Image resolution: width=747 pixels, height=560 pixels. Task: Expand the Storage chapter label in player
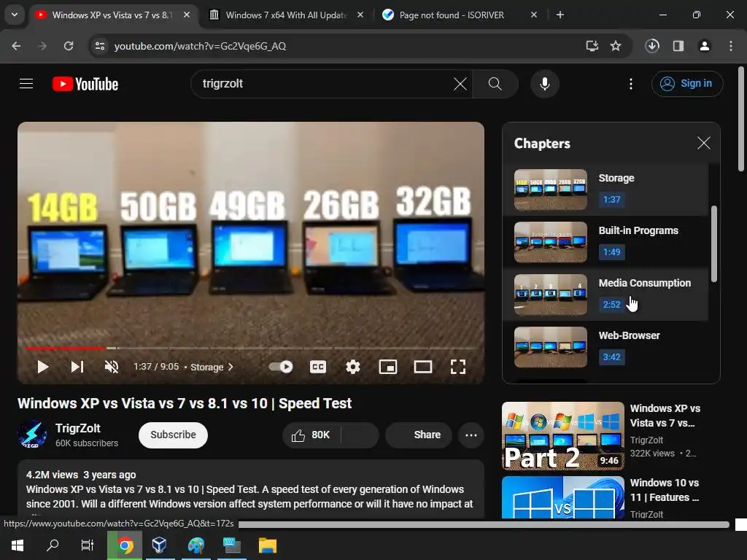click(x=212, y=367)
